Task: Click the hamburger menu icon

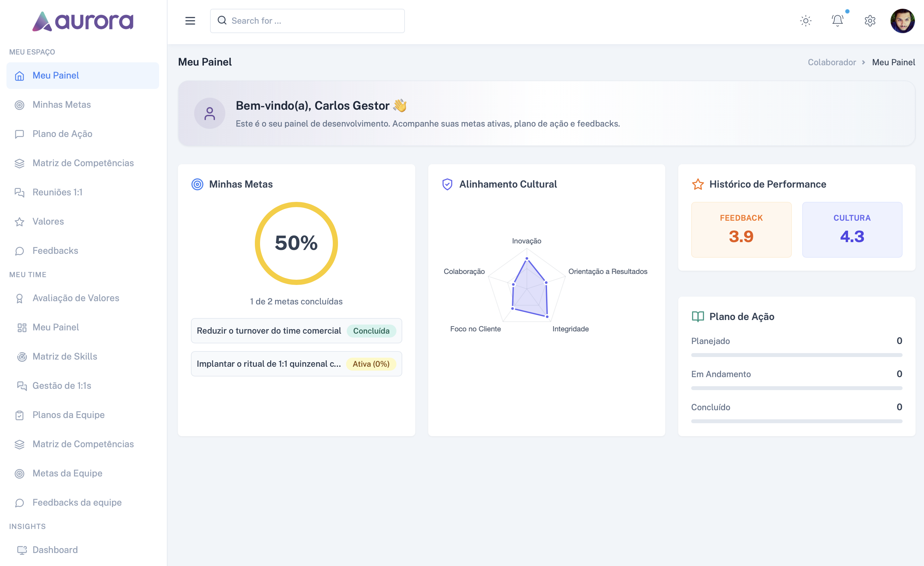Action: click(x=190, y=21)
